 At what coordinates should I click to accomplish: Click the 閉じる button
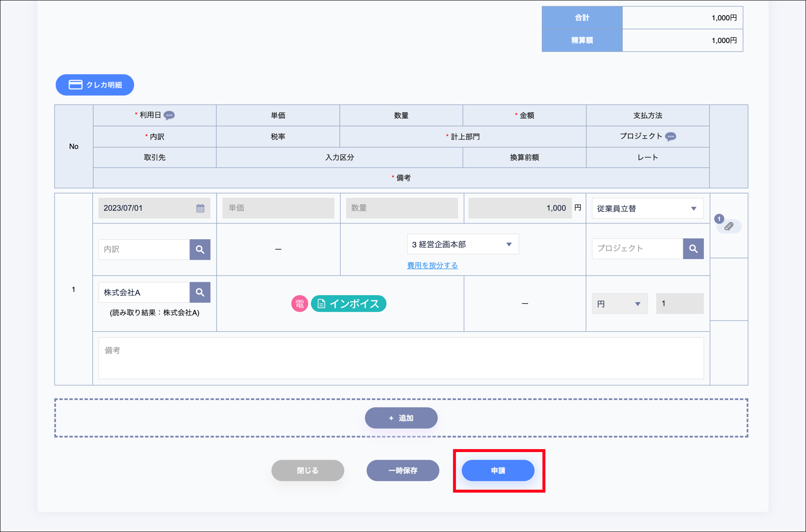coord(308,470)
